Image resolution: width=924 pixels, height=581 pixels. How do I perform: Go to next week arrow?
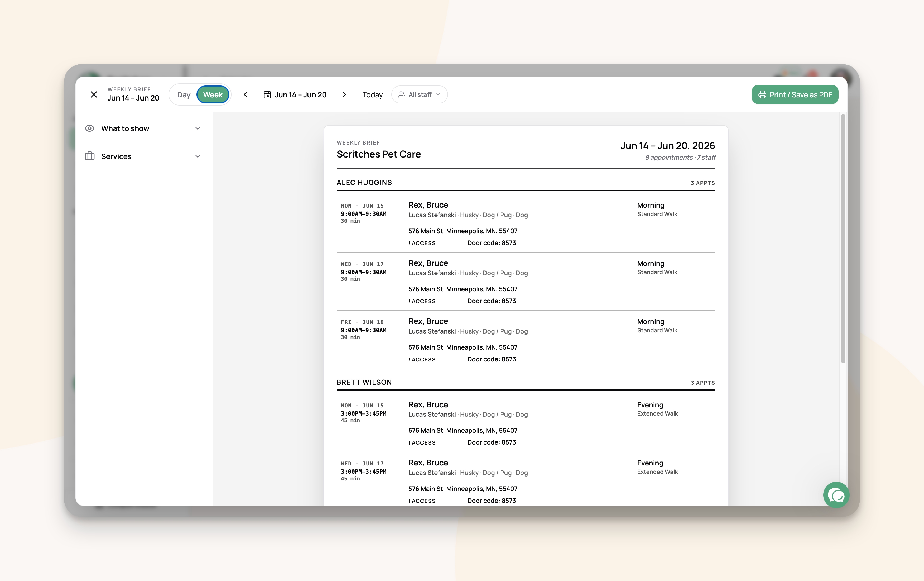point(344,94)
